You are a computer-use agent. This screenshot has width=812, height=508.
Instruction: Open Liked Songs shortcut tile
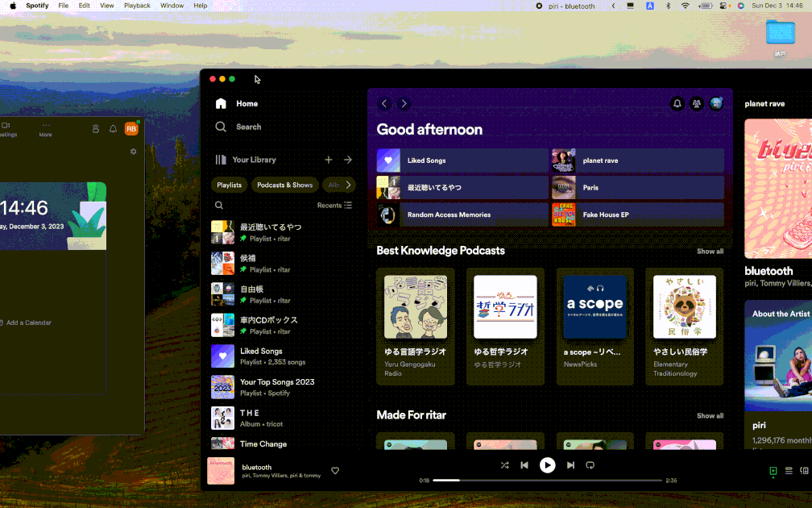[462, 160]
